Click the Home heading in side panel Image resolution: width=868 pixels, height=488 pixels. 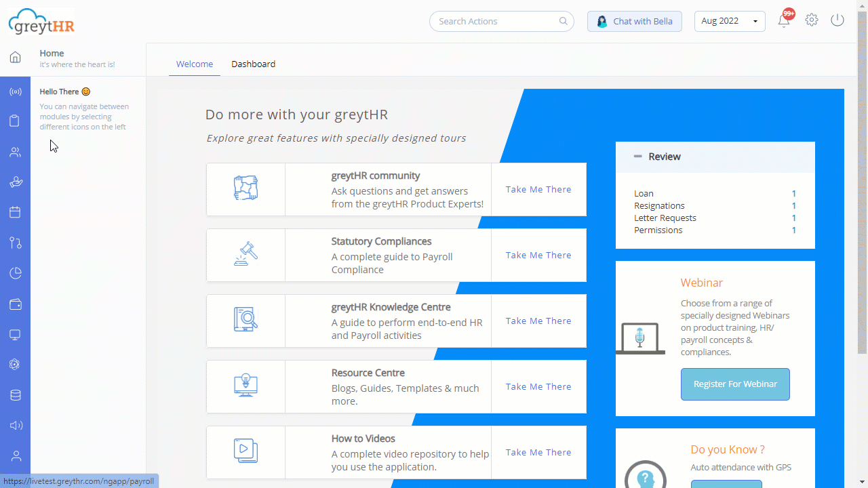pyautogui.click(x=52, y=53)
